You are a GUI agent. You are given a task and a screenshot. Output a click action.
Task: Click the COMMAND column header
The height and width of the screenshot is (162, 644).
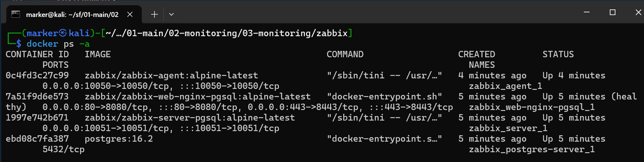(345, 54)
